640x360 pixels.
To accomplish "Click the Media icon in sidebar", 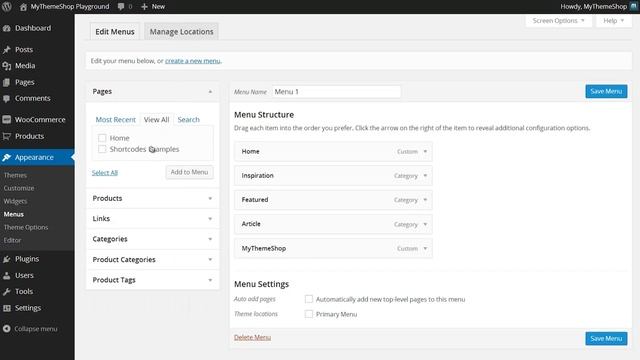I will pyautogui.click(x=7, y=66).
